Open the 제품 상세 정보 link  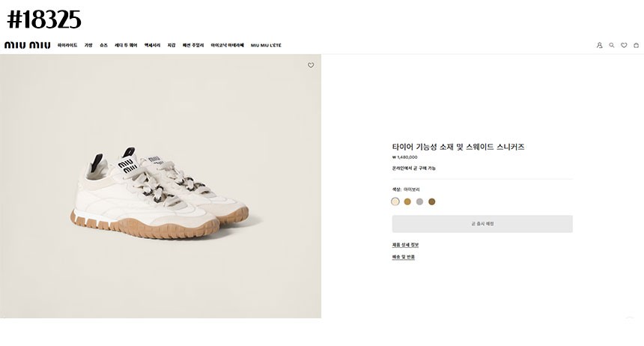(405, 245)
